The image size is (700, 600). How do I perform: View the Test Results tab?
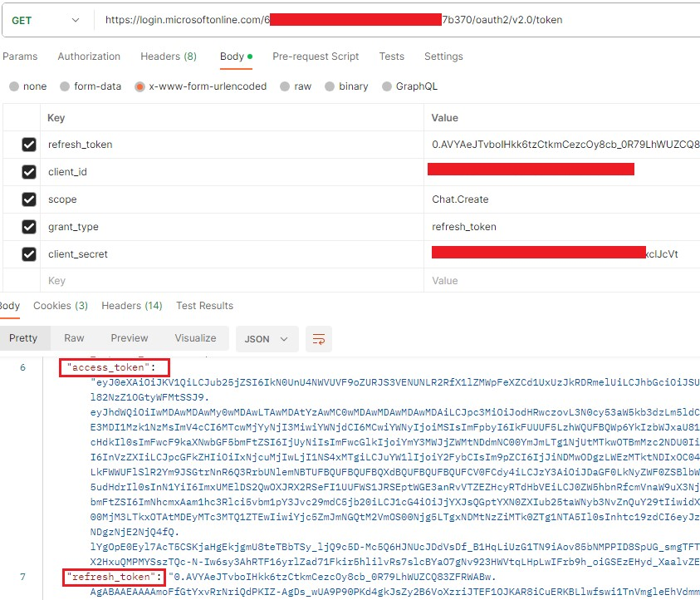click(204, 305)
